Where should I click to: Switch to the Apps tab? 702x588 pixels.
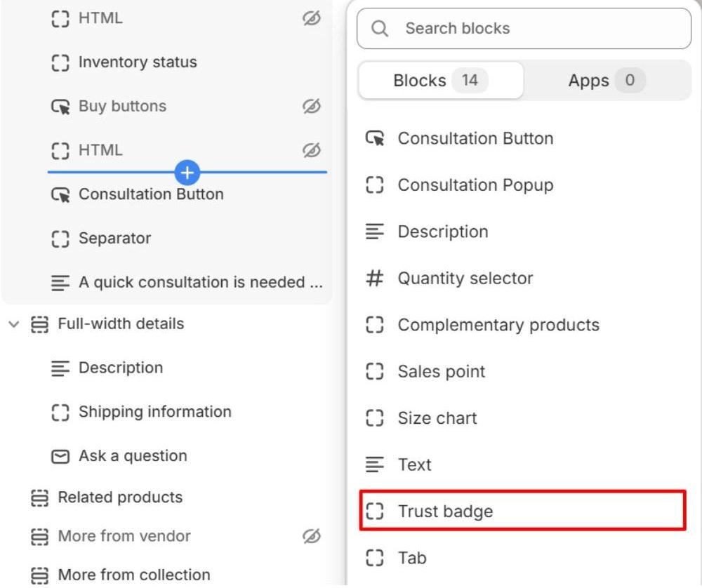point(607,81)
